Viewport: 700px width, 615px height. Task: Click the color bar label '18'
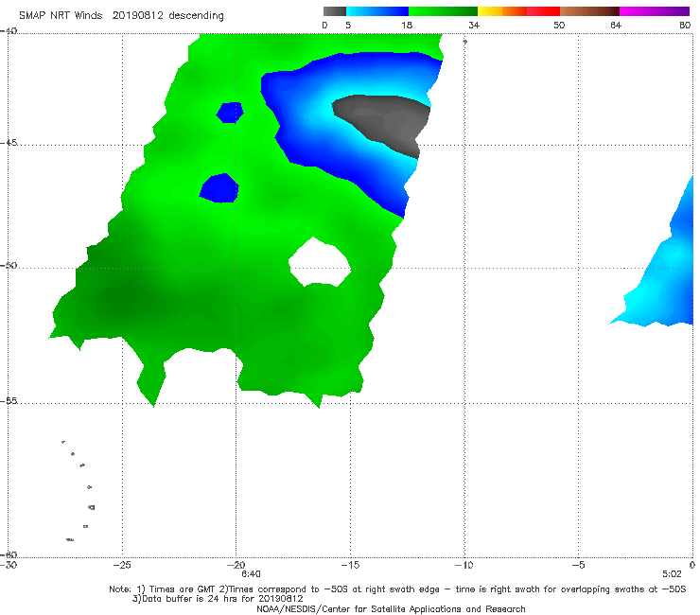click(x=407, y=26)
